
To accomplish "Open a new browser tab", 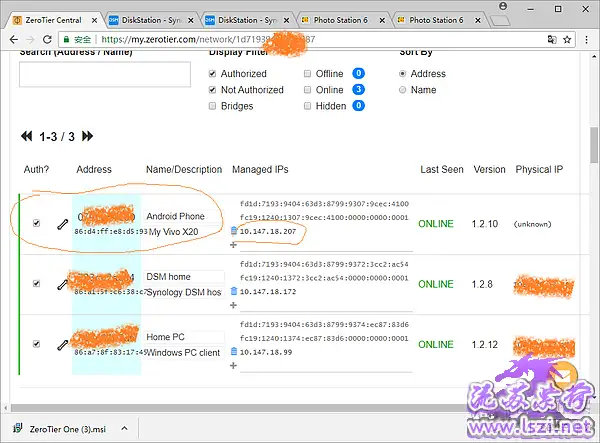I will point(500,21).
